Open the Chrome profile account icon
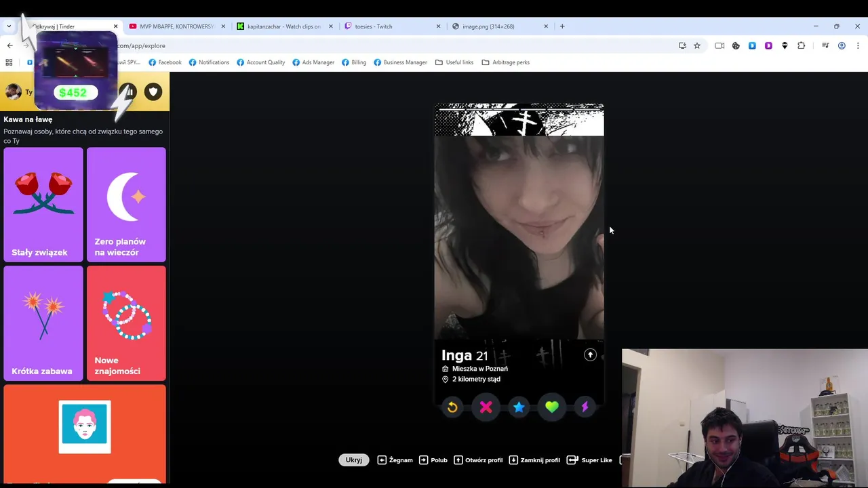This screenshot has height=488, width=868. (x=842, y=45)
